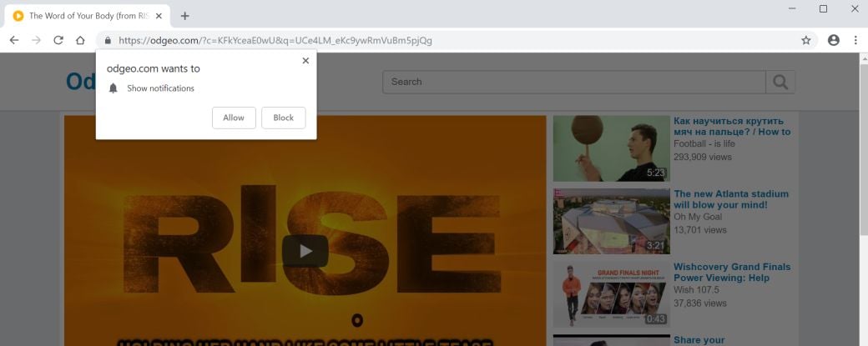Click the magnifier search button
868x346 pixels.
[780, 82]
